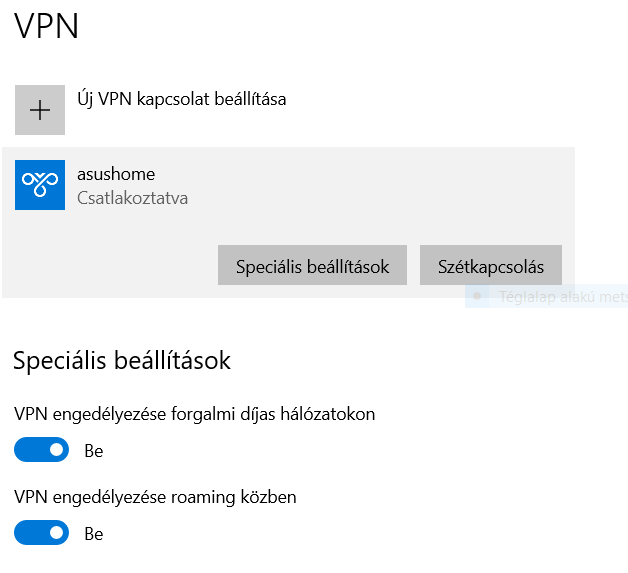This screenshot has height=573, width=628.
Task: Click the plus icon to add VPN
Action: pos(40,110)
